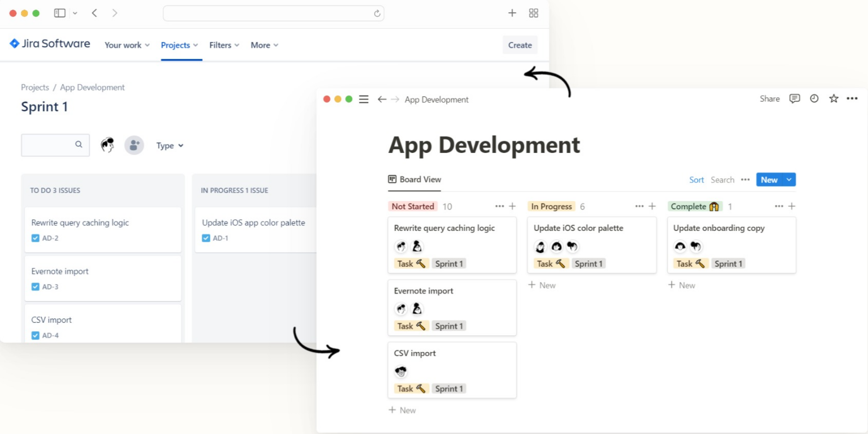Click Search in the Notion board toolbar
This screenshot has height=434, width=868.
click(x=723, y=180)
